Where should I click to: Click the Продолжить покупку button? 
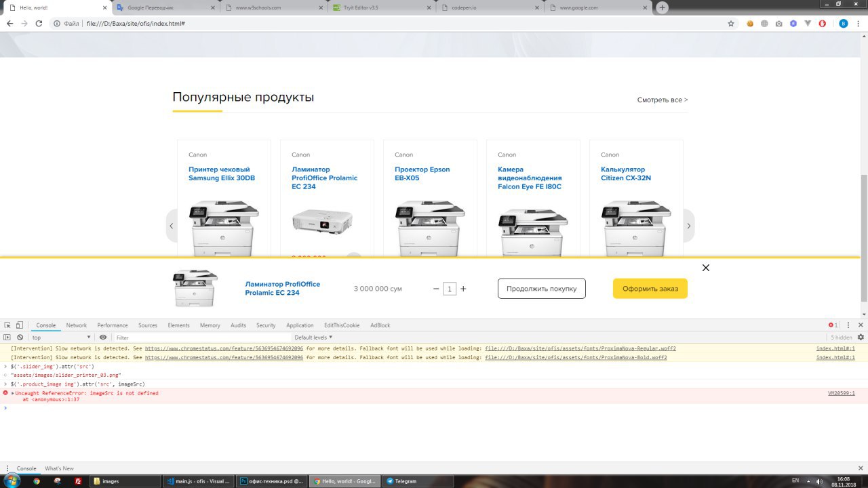(542, 289)
